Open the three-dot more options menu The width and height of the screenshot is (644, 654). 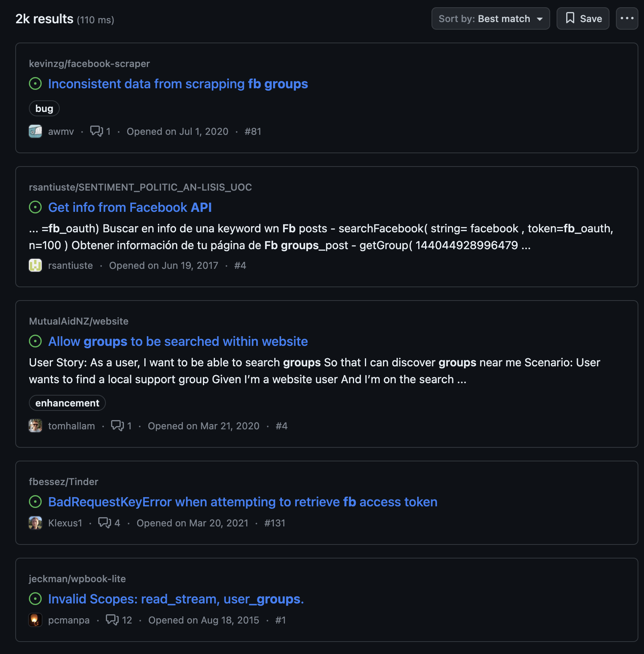[x=627, y=19]
